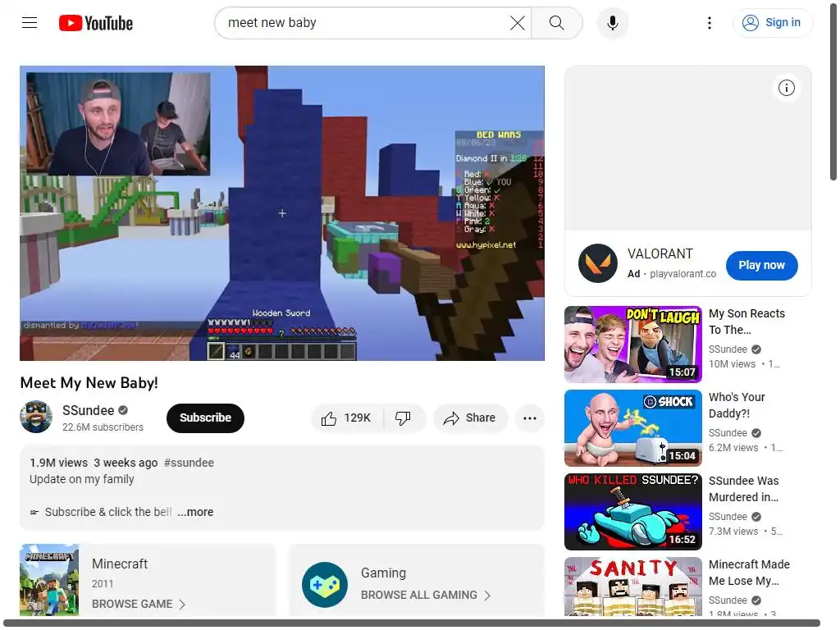Viewport: 840px width, 630px height.
Task: Browse all gaming
Action: tap(426, 596)
